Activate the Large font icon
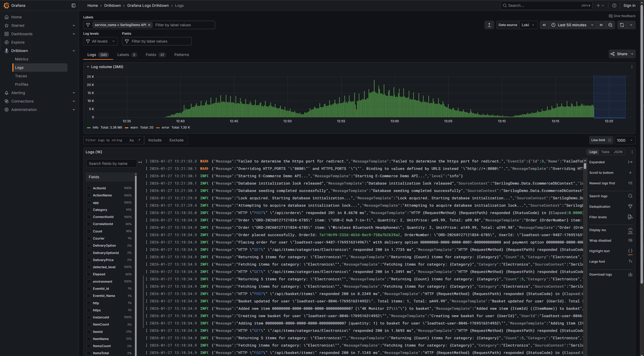 pyautogui.click(x=630, y=261)
